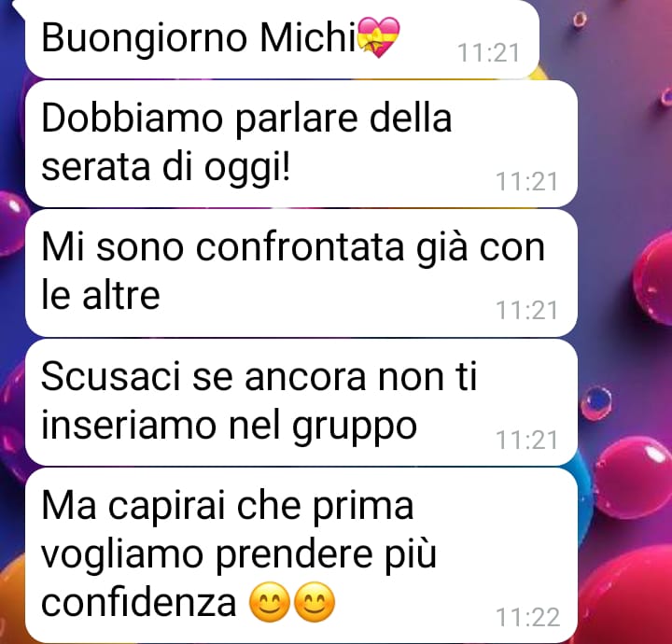Tap the word "confidenza" in the last message

coord(138,602)
